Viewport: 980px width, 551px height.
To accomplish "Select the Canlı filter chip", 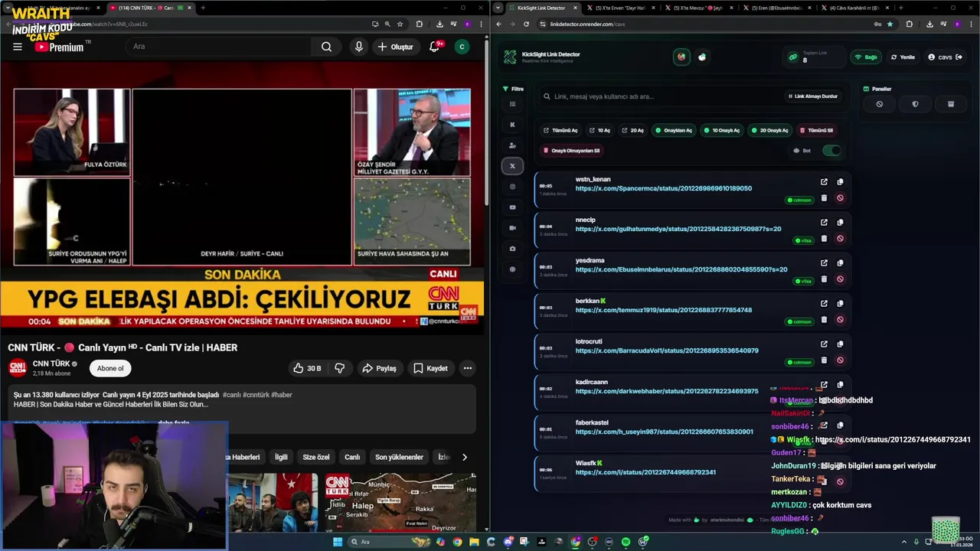I will point(352,457).
